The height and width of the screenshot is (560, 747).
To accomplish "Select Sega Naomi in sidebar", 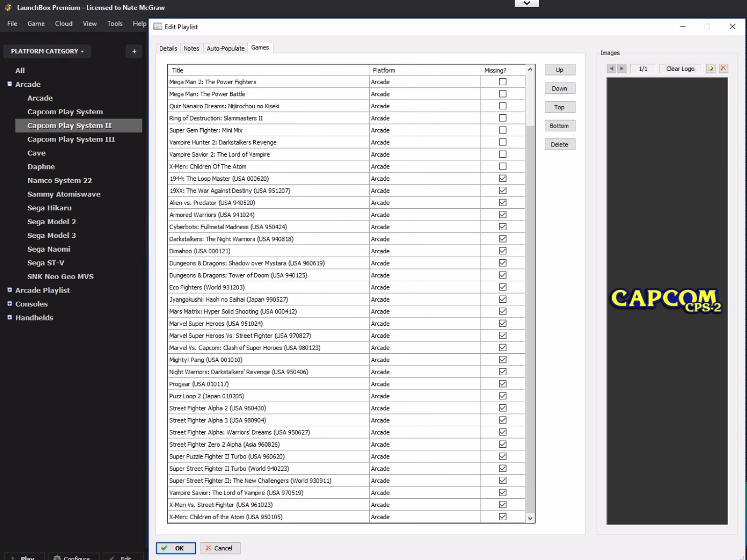I will pos(49,249).
